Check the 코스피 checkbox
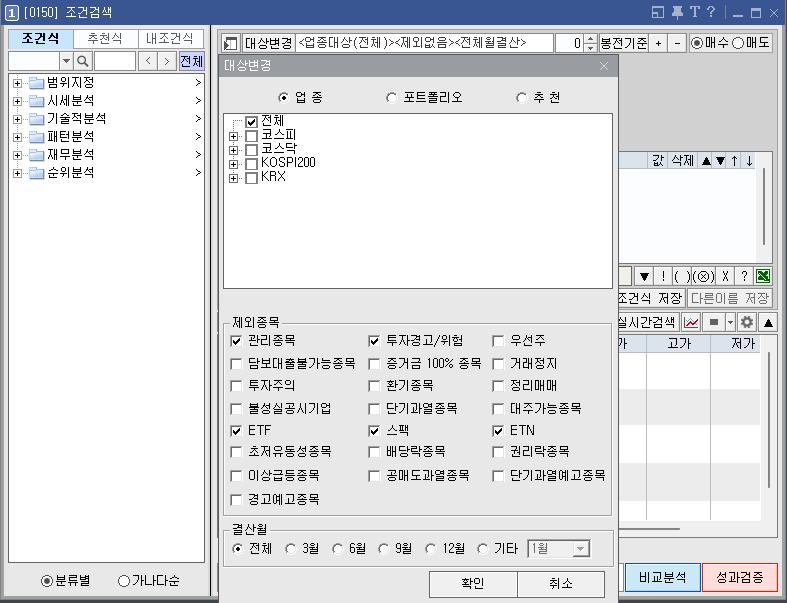787x603 pixels. click(x=251, y=136)
